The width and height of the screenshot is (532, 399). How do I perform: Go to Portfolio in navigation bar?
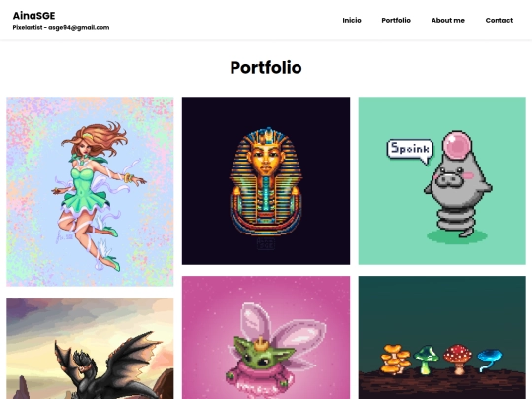396,21
